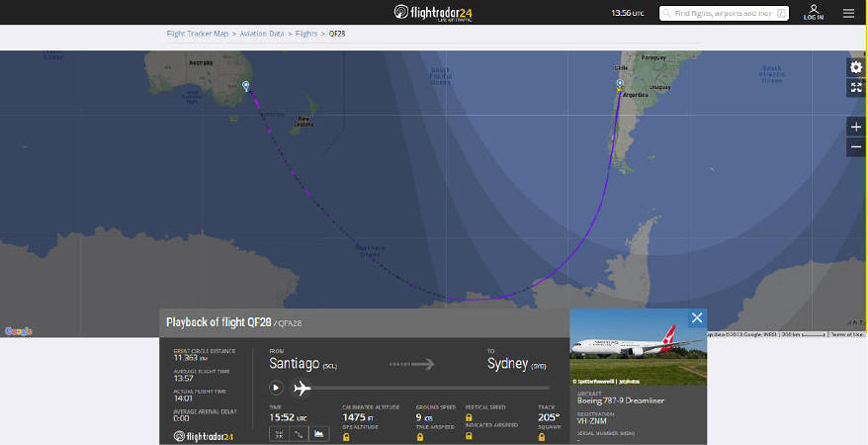Click the Flightradar24 logo in playback panel

(x=204, y=437)
